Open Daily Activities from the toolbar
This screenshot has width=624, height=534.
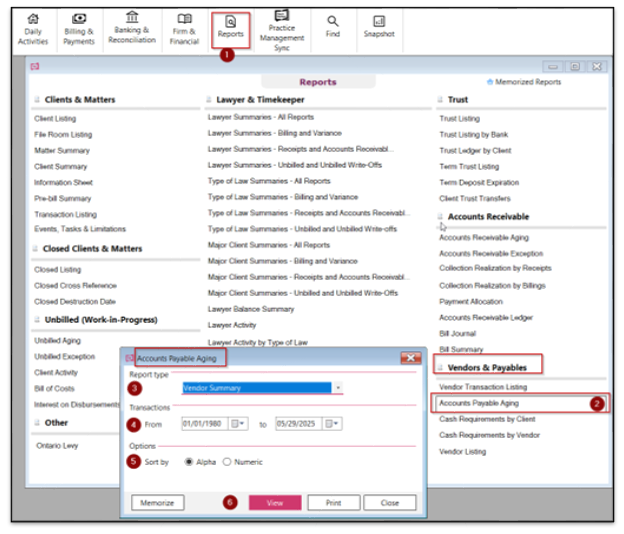pyautogui.click(x=33, y=30)
